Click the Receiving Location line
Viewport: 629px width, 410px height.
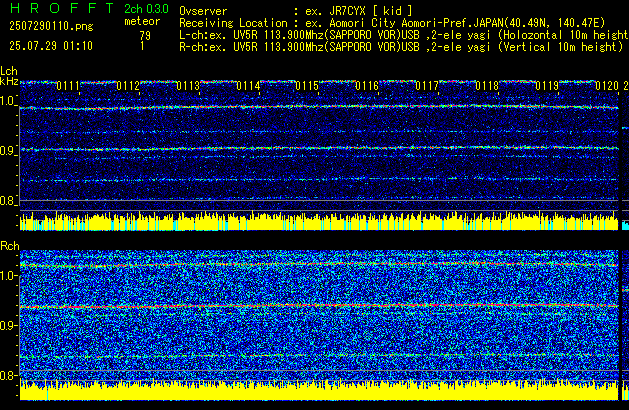[x=392, y=23]
